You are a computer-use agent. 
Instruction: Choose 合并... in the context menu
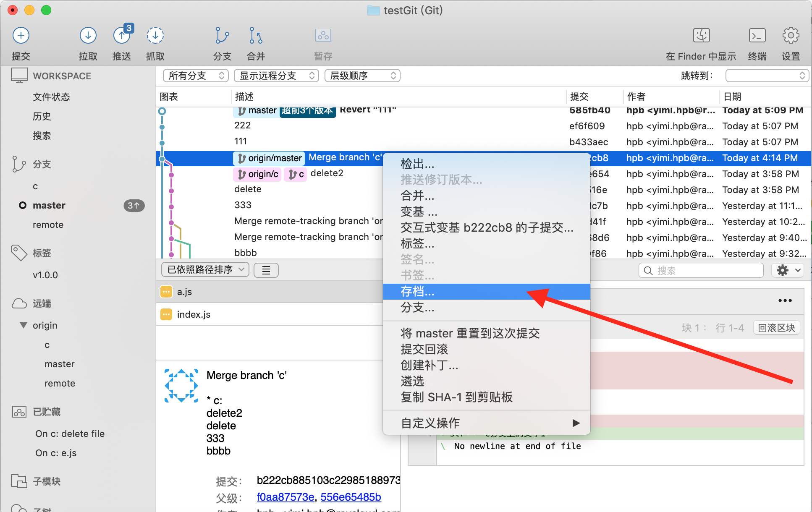click(x=487, y=196)
